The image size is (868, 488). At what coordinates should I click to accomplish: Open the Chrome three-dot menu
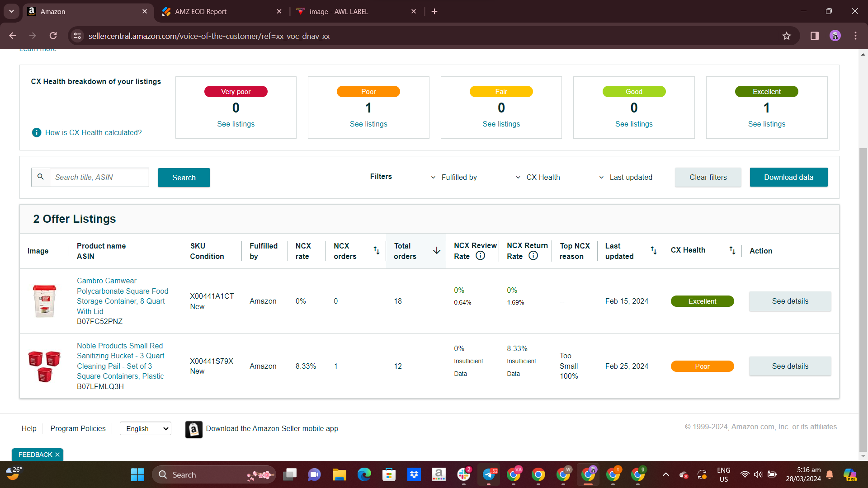point(855,36)
